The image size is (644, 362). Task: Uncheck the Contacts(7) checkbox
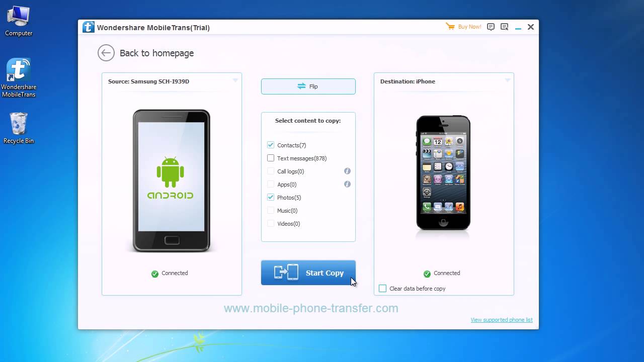point(271,145)
